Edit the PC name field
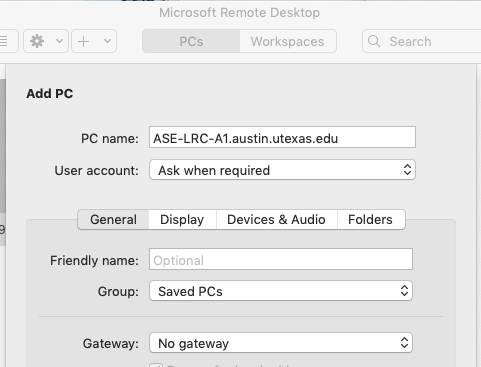 click(282, 137)
